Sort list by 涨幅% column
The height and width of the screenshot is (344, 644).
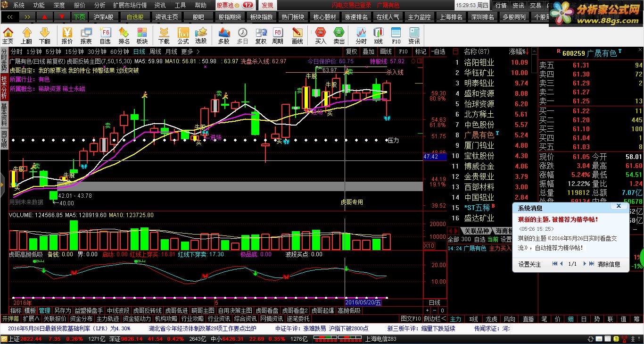click(519, 51)
